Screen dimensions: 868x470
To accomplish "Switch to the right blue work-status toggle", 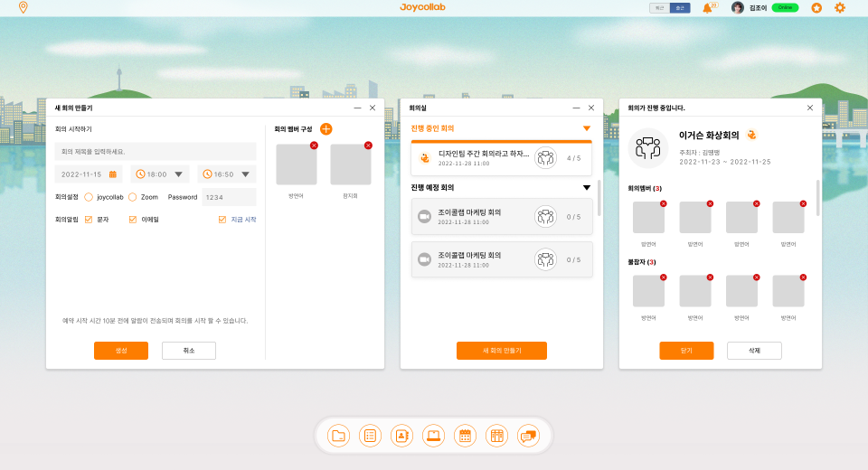I will (x=680, y=8).
